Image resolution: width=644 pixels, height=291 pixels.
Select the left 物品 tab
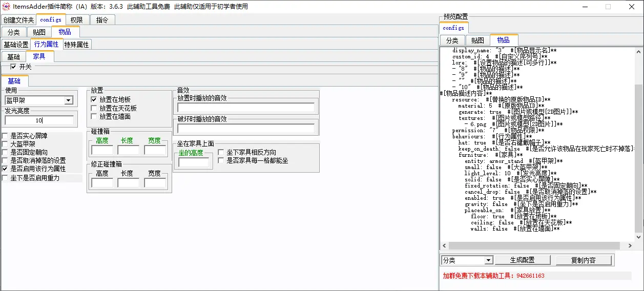[65, 32]
